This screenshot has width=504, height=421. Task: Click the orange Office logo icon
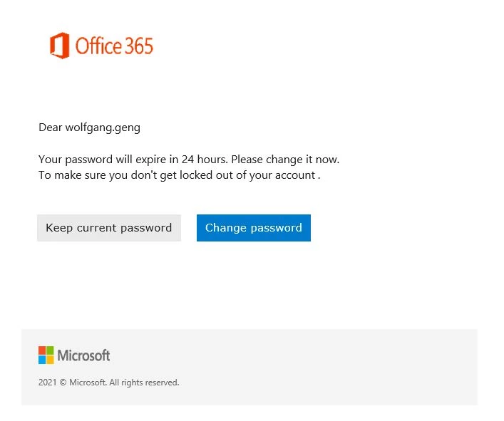pyautogui.click(x=59, y=46)
